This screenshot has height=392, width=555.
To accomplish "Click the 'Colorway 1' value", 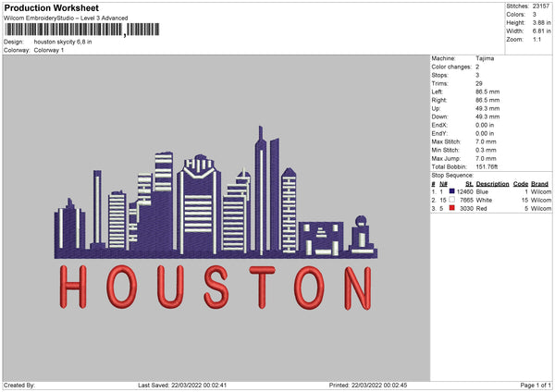I will point(49,50).
